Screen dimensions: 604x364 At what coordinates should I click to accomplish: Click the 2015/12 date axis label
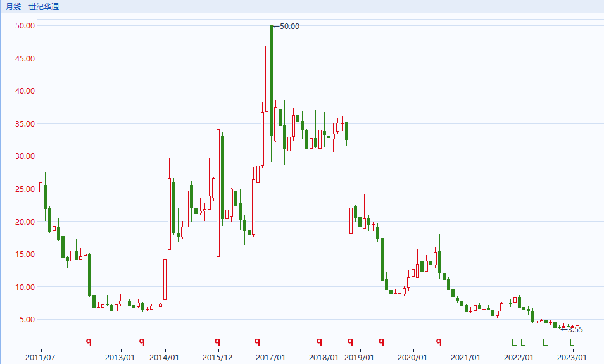tap(218, 358)
